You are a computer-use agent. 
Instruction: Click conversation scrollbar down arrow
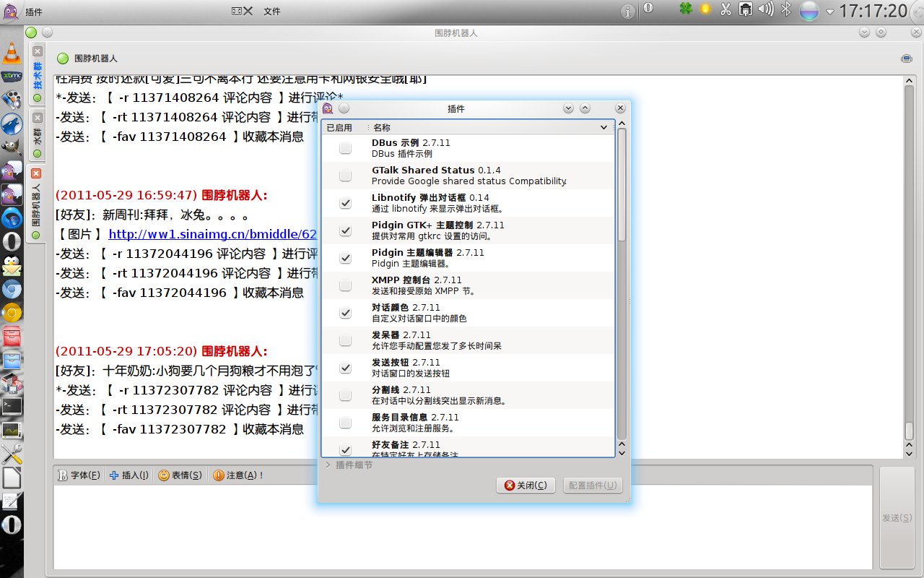pyautogui.click(x=910, y=453)
